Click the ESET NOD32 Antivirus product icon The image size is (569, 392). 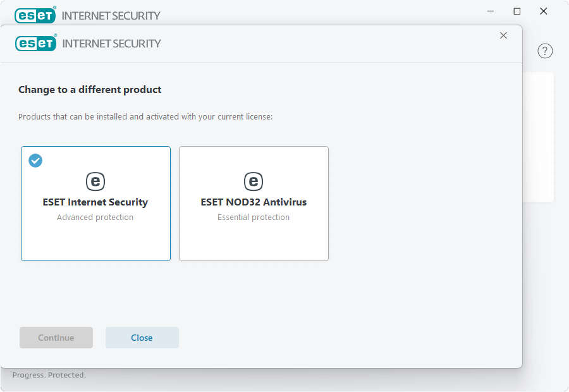coord(254,181)
